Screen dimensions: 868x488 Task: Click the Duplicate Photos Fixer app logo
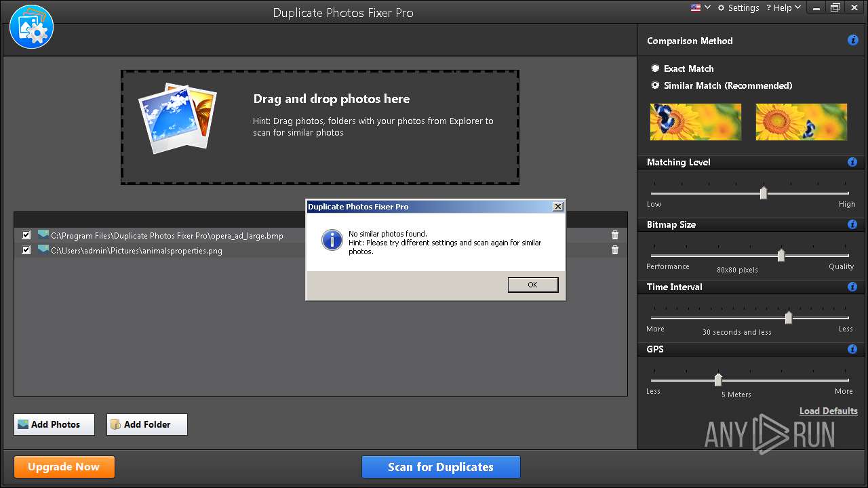[x=32, y=26]
